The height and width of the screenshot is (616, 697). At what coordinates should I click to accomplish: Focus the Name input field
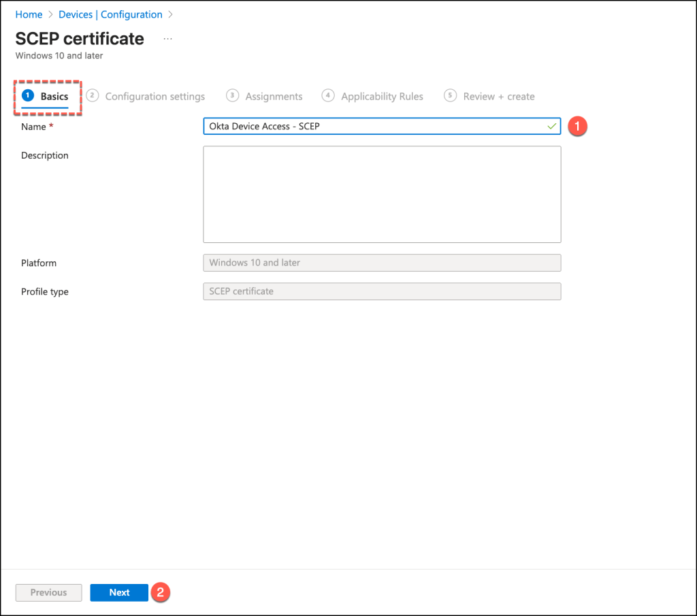coord(374,127)
